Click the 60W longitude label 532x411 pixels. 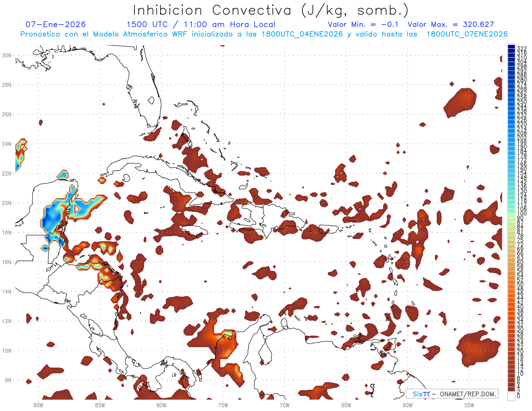coord(408,404)
